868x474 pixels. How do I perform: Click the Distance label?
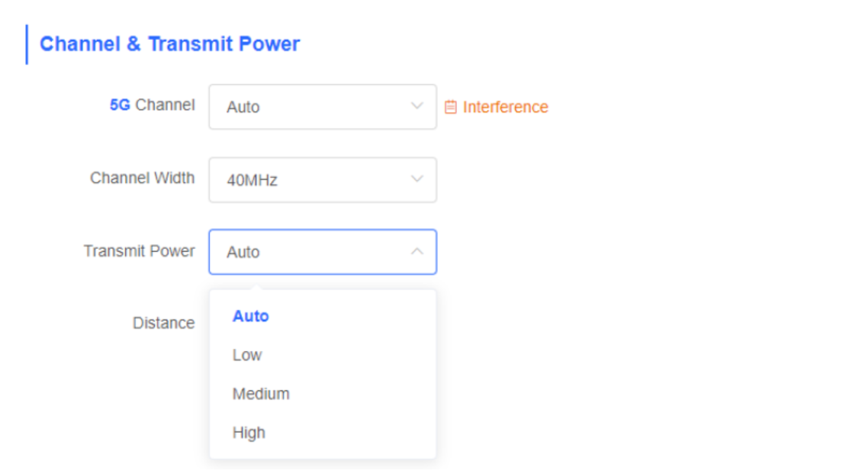tap(163, 323)
